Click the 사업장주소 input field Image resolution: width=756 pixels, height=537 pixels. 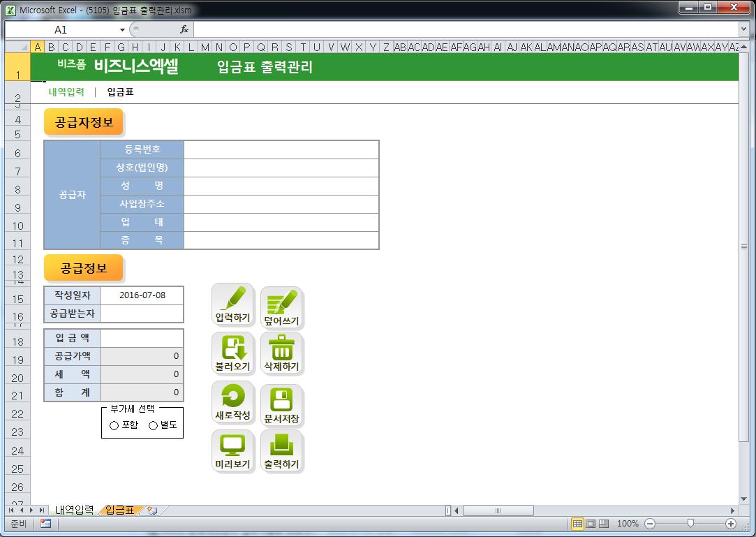[x=281, y=204]
